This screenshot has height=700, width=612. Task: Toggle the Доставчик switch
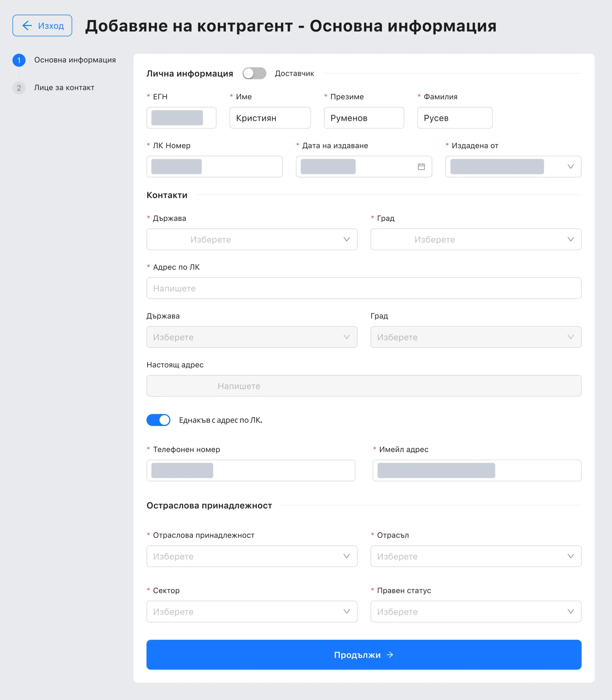[x=254, y=73]
